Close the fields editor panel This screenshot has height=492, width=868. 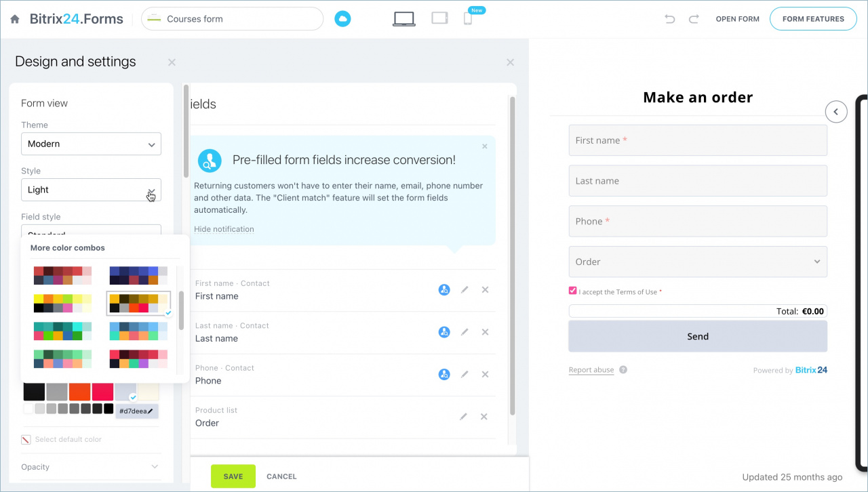click(x=510, y=62)
